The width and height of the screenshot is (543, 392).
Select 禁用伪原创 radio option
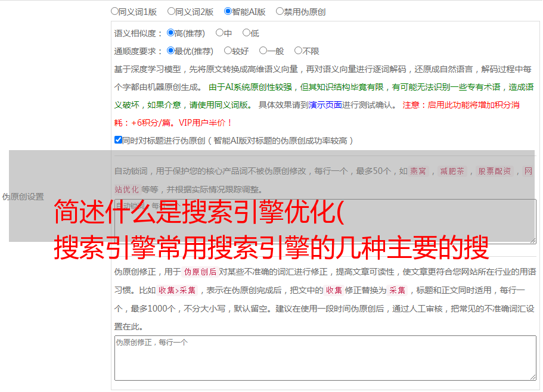280,11
